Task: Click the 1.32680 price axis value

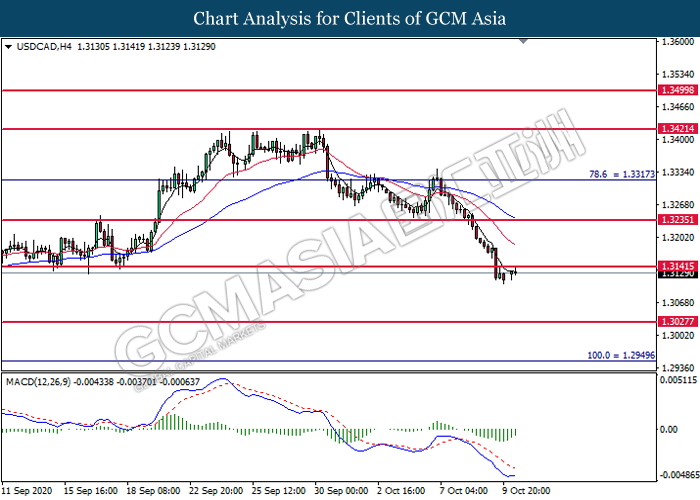Action: point(678,205)
